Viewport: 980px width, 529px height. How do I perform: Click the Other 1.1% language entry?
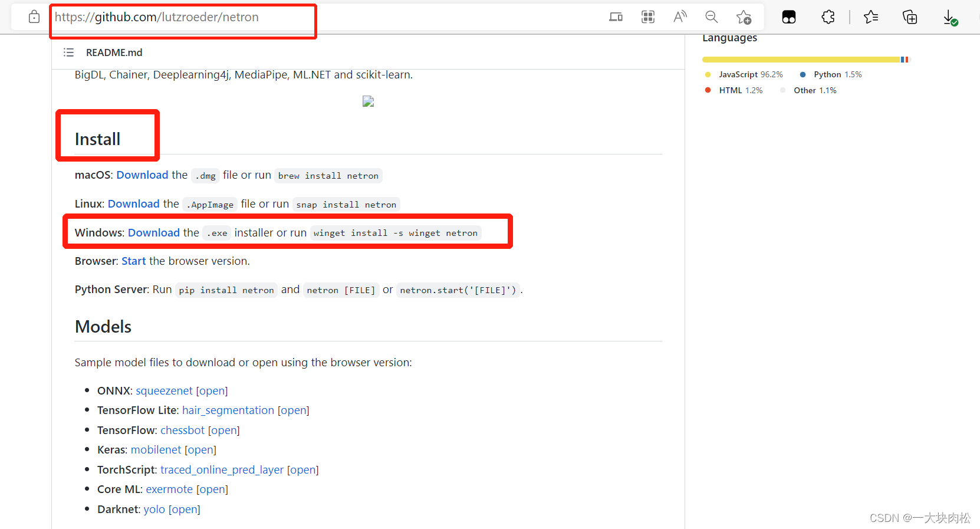coord(815,90)
